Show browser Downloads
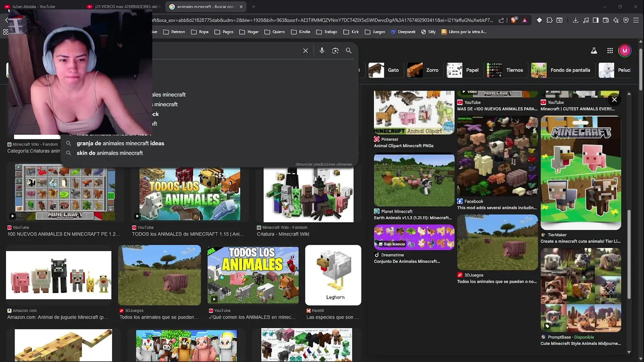Image resolution: width=644 pixels, height=362 pixels. pos(575,20)
